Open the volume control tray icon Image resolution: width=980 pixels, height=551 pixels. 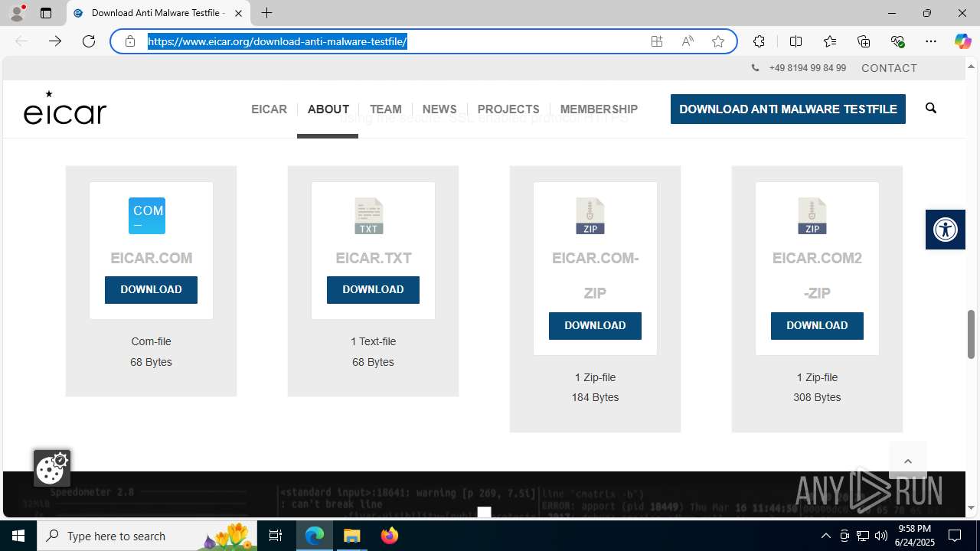(881, 536)
